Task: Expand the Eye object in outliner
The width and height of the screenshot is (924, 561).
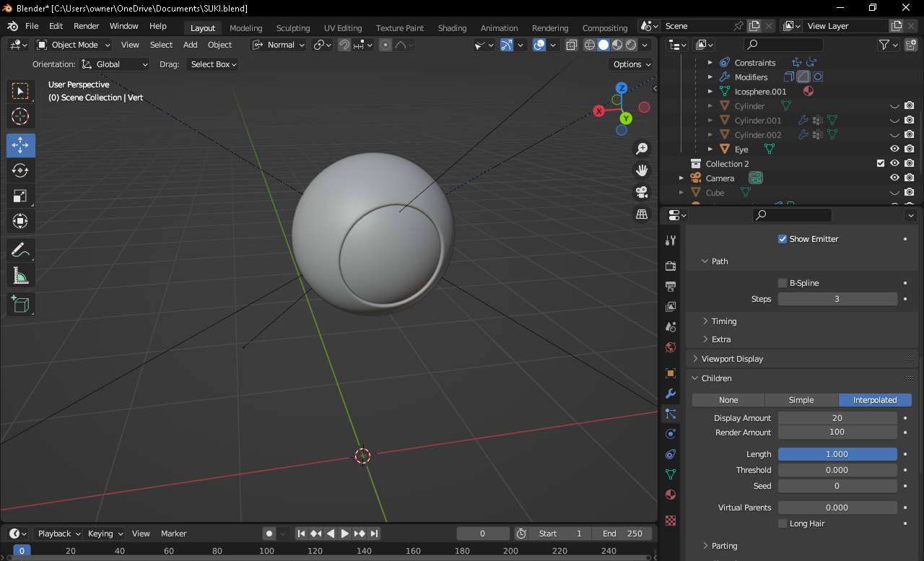Action: [710, 149]
